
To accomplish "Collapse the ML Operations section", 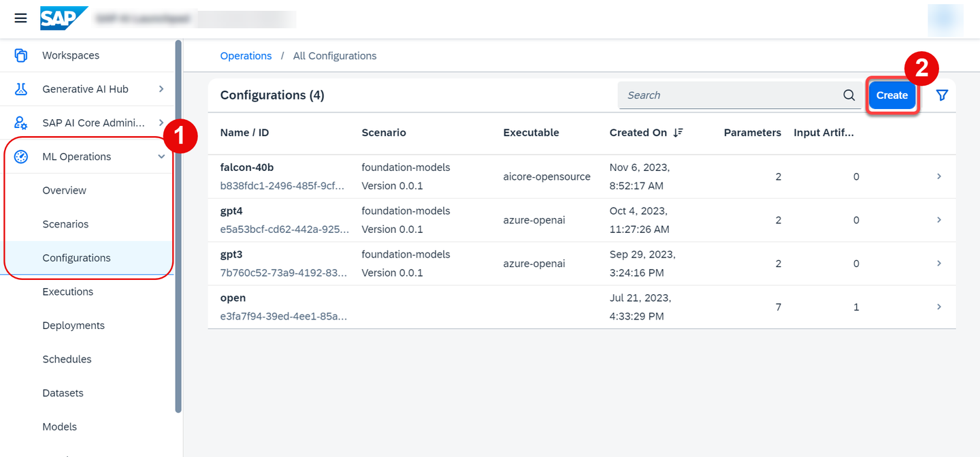I will click(x=161, y=157).
